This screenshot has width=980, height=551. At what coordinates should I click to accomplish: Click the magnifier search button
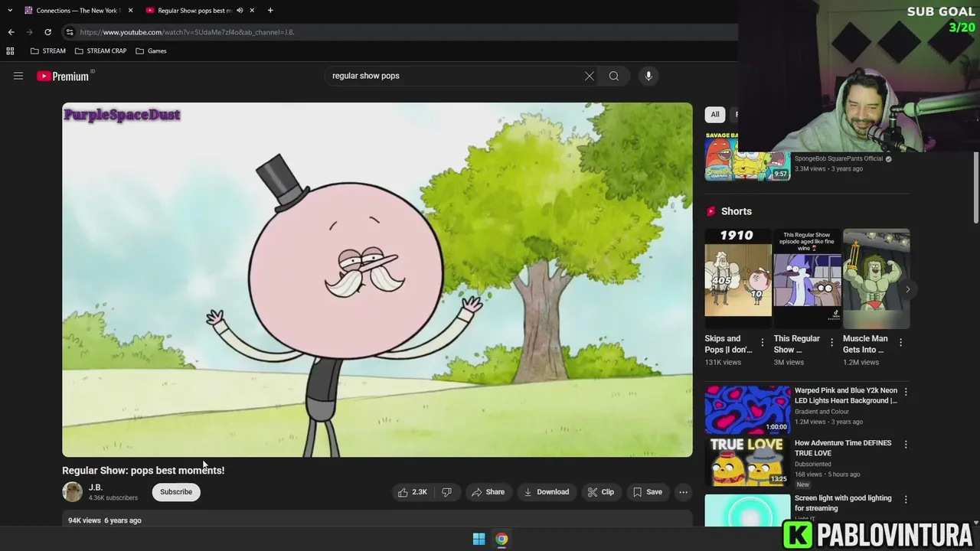613,76
